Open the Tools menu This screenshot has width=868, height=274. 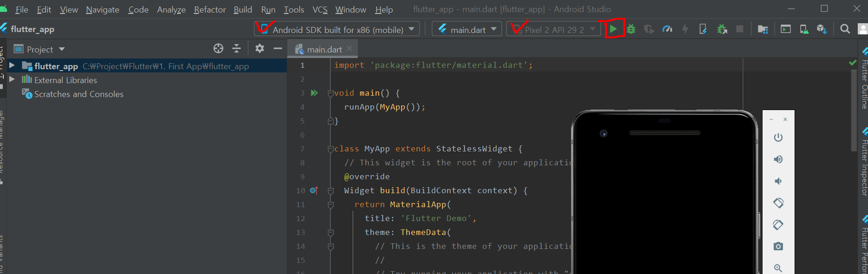[294, 9]
